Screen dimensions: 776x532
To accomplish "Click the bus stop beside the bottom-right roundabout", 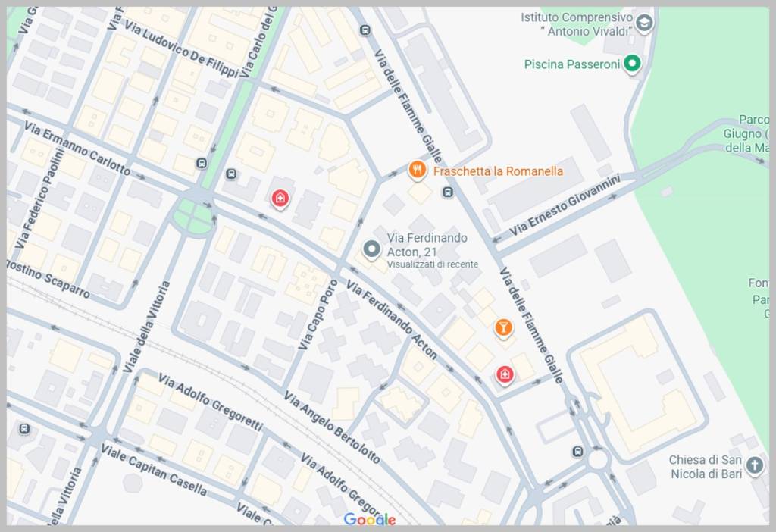I will click(x=578, y=452).
